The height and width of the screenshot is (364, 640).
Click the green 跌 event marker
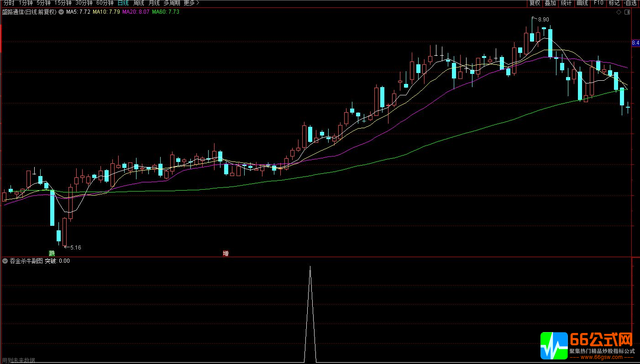tap(52, 253)
